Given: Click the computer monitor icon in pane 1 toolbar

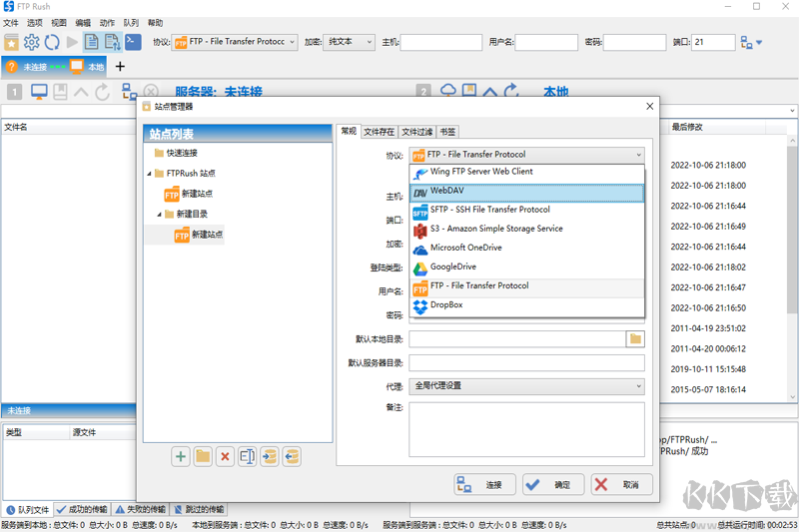Looking at the screenshot, I should pyautogui.click(x=39, y=92).
